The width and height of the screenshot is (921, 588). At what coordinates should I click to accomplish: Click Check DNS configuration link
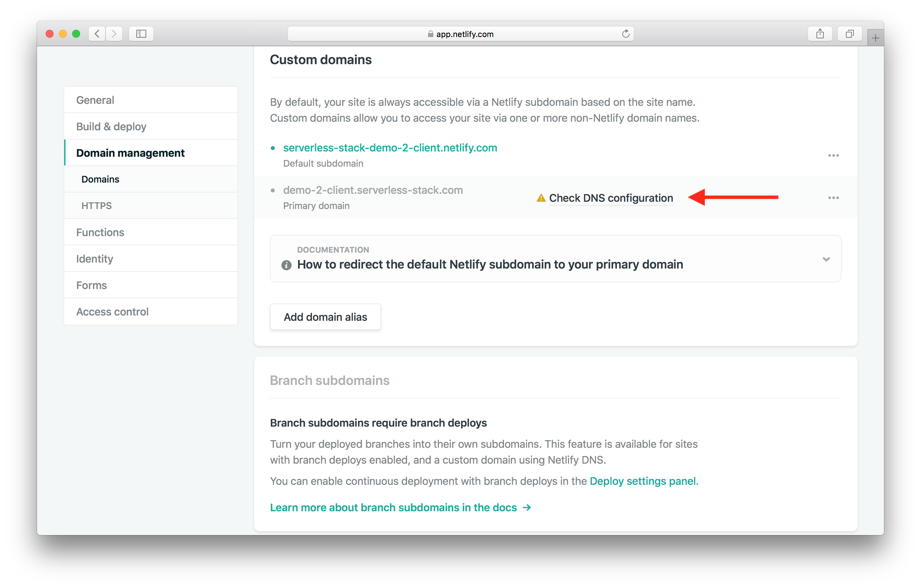click(x=611, y=198)
